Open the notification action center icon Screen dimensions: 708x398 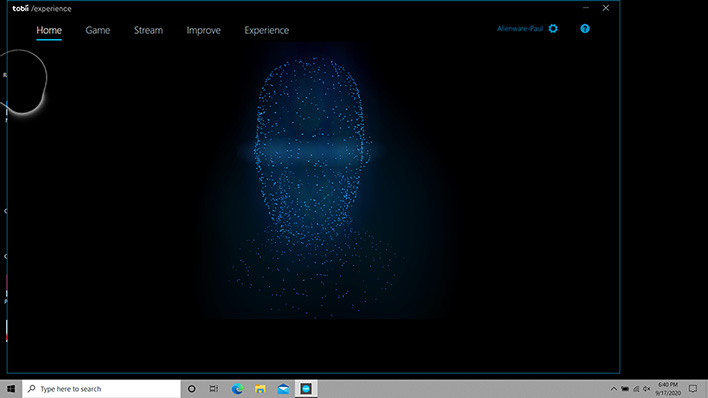tap(693, 389)
